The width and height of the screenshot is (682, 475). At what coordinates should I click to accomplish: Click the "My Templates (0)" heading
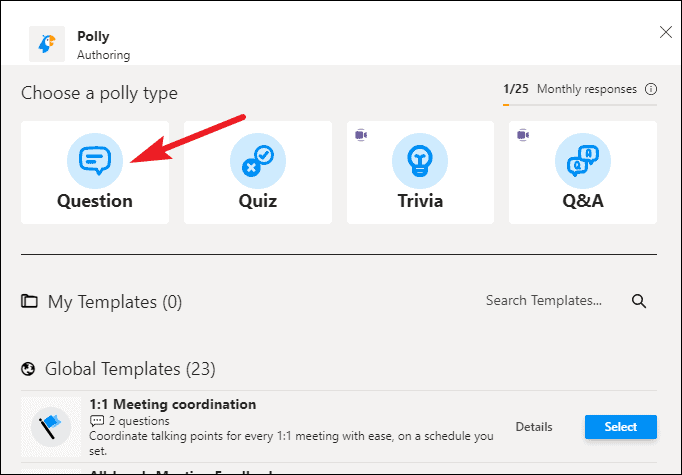tap(115, 302)
